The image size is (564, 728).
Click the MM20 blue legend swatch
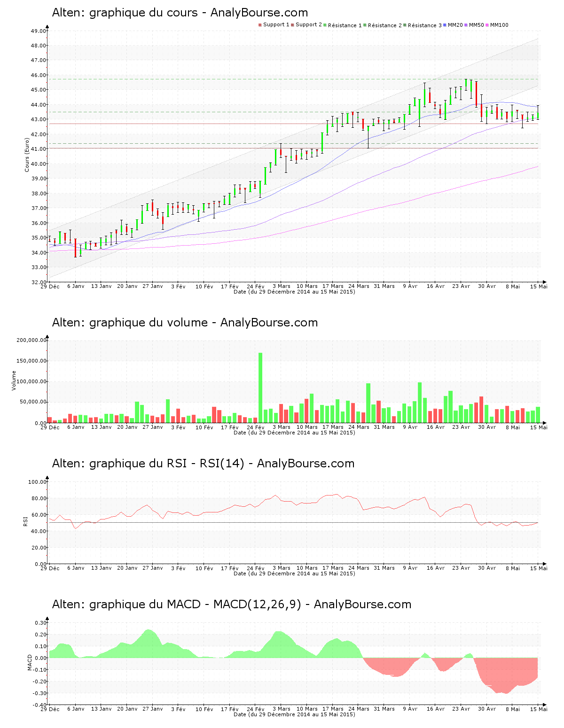click(x=445, y=25)
